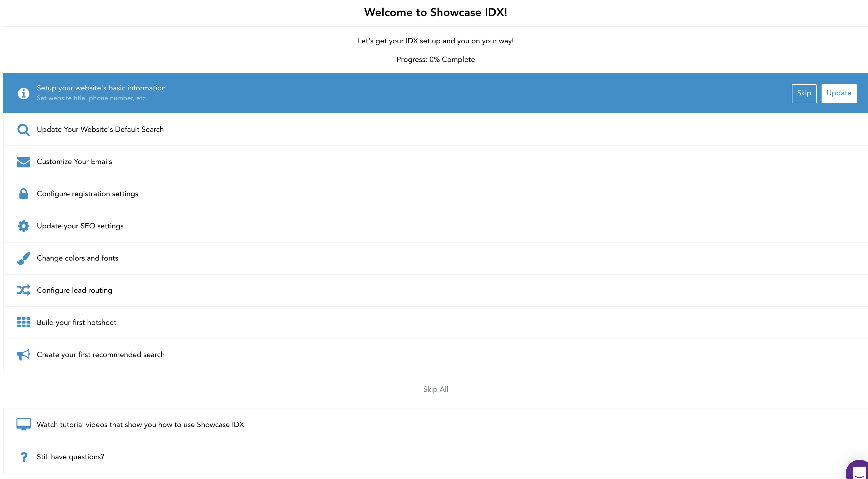Click the question mark icon
This screenshot has height=479, width=868.
[23, 457]
